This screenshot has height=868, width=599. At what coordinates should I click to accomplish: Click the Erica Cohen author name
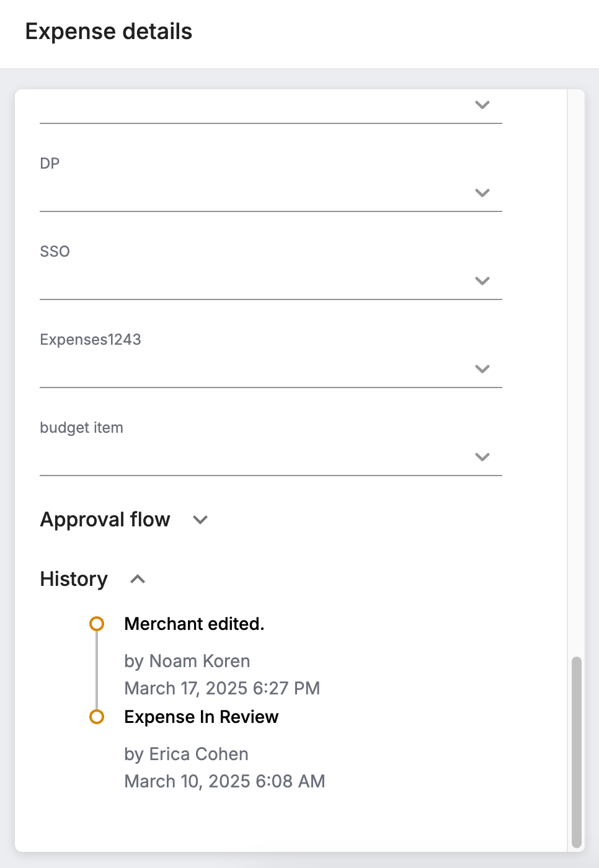[199, 754]
